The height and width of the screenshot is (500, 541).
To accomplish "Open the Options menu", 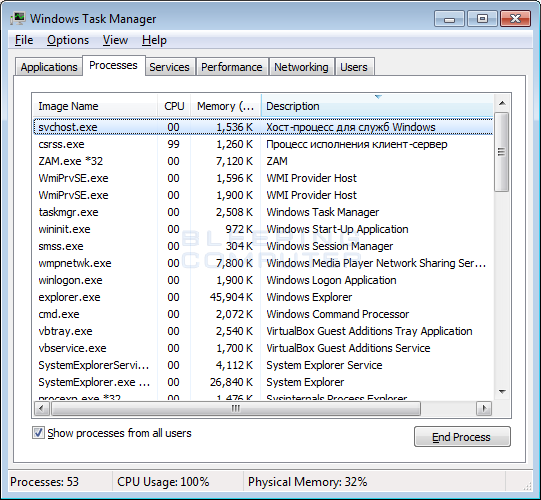I will pos(68,40).
